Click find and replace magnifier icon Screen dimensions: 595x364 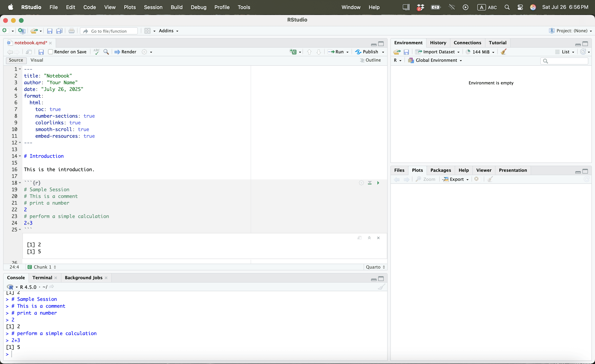(106, 52)
